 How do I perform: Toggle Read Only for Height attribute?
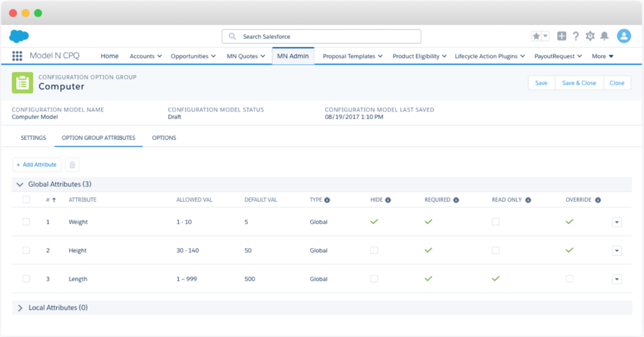496,250
